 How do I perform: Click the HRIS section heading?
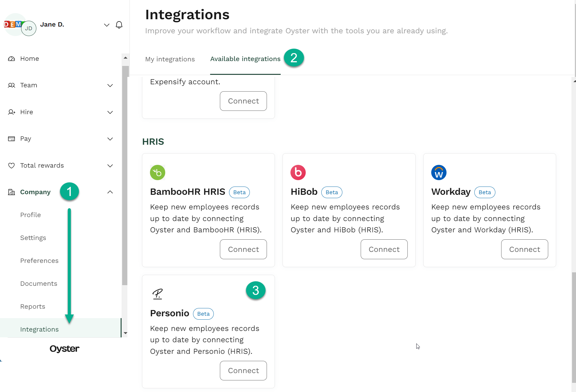(x=153, y=142)
